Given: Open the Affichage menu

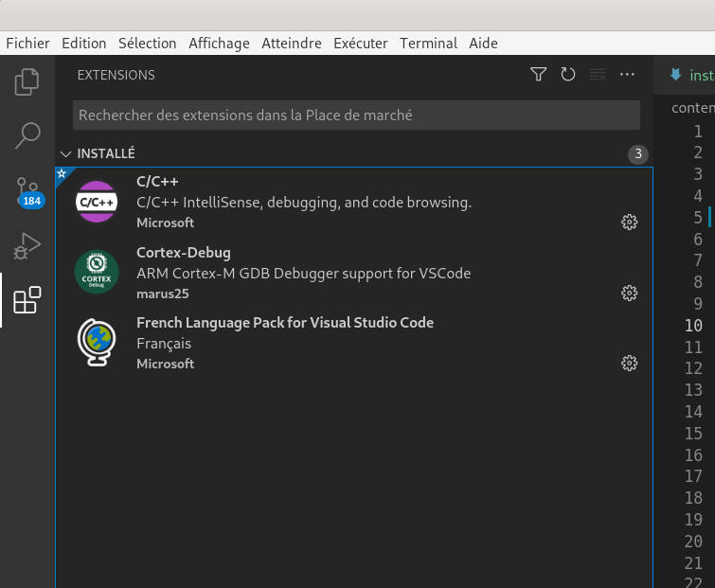Looking at the screenshot, I should [219, 44].
